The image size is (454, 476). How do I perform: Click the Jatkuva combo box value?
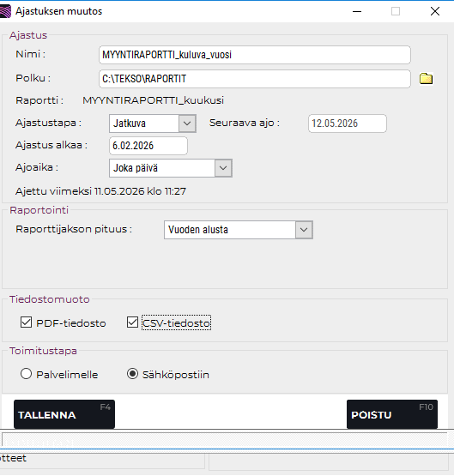(x=144, y=124)
